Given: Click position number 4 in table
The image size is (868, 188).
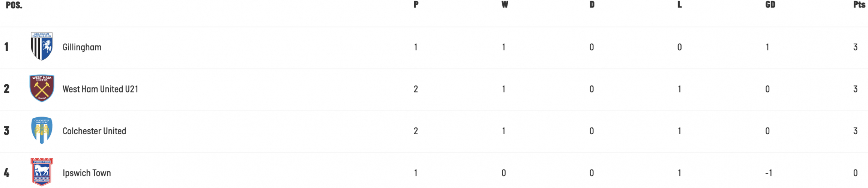Looking at the screenshot, I should pyautogui.click(x=7, y=173).
